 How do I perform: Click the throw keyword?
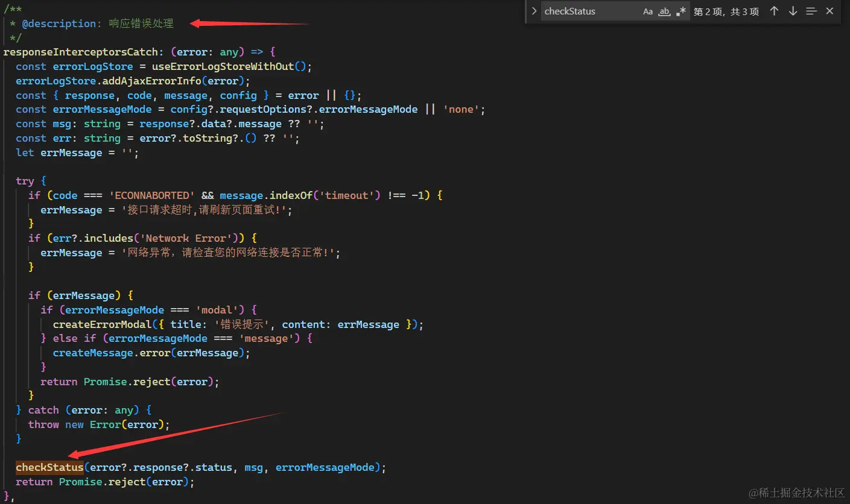(x=43, y=424)
